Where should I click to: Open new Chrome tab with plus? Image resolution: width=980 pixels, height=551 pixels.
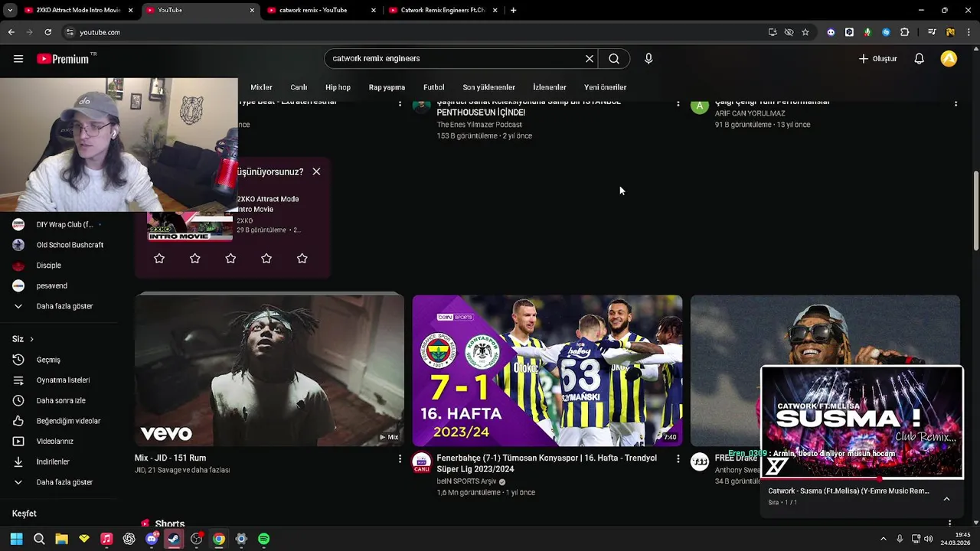coord(513,10)
